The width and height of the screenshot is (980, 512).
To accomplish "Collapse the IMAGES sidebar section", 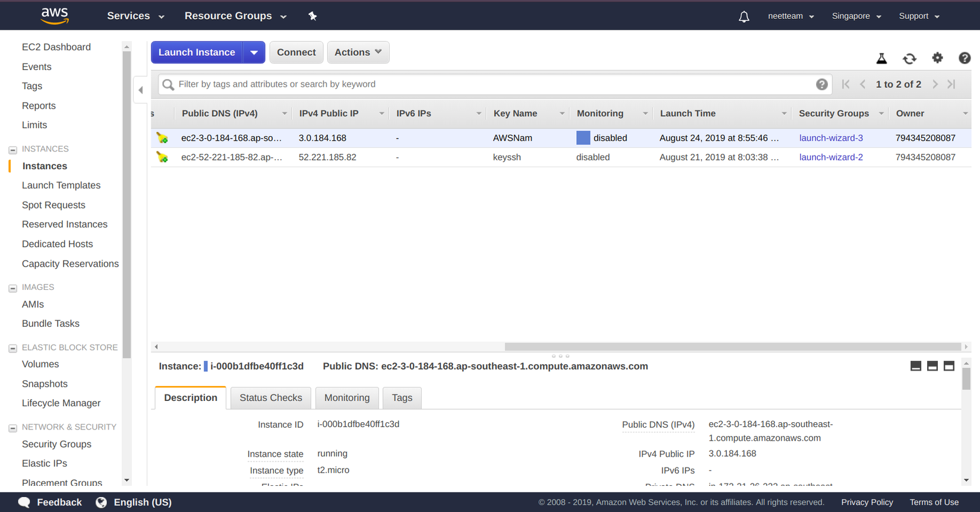I will pyautogui.click(x=12, y=288).
